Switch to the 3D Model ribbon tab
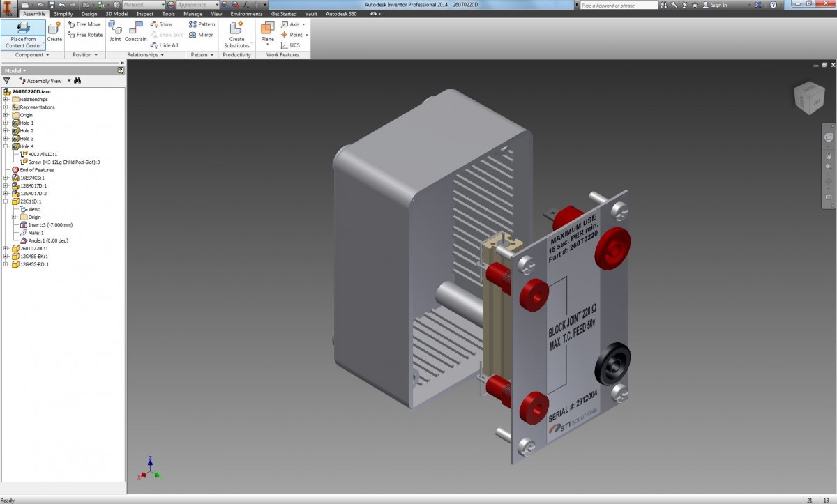Screen dimensions: 837x504 tap(116, 13)
